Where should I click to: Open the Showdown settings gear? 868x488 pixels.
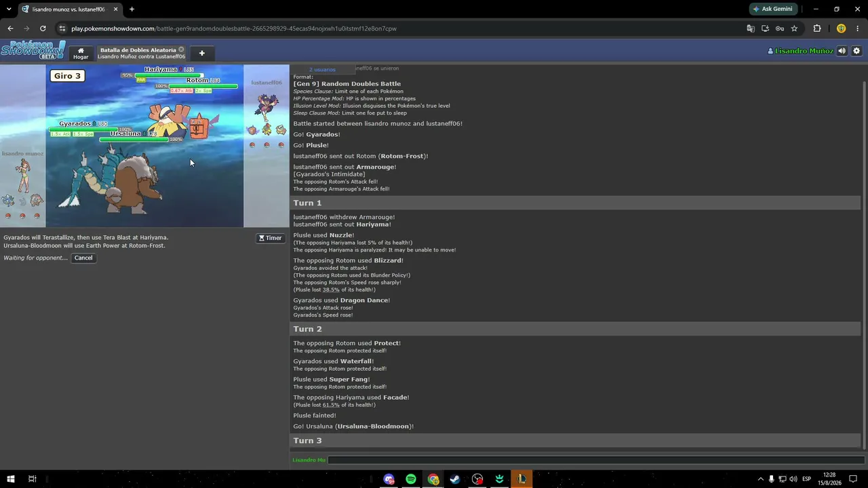click(x=856, y=51)
